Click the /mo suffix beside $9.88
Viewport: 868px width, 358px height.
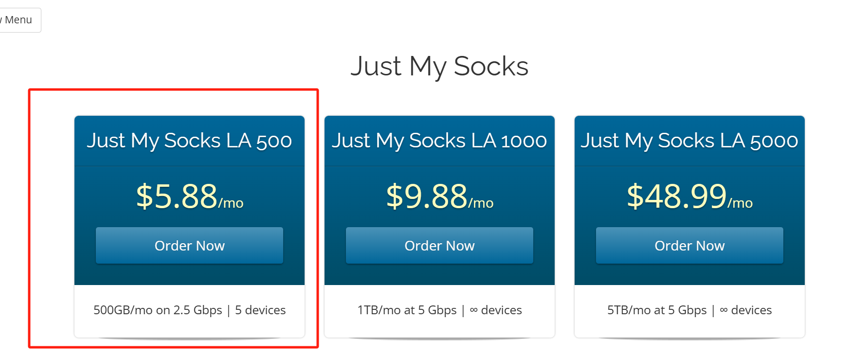click(x=481, y=203)
